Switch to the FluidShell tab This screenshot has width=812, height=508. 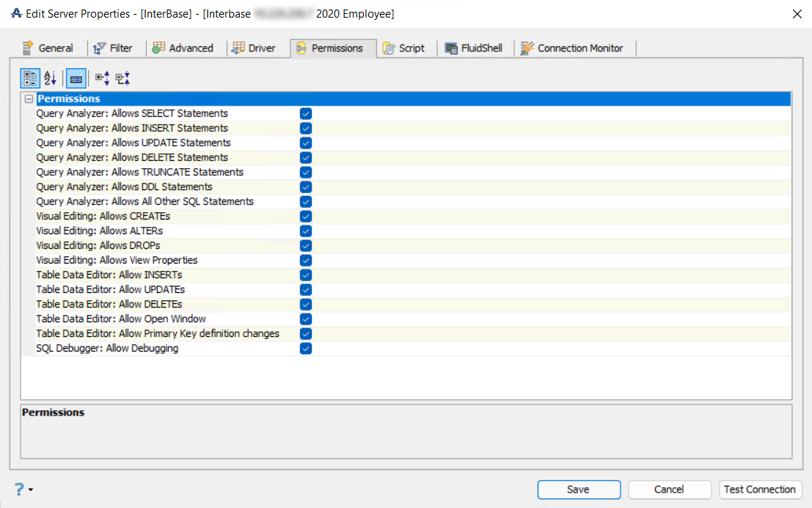point(474,48)
